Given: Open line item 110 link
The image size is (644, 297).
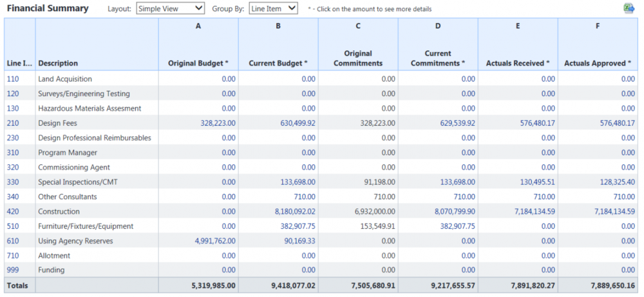Looking at the screenshot, I should [x=13, y=79].
